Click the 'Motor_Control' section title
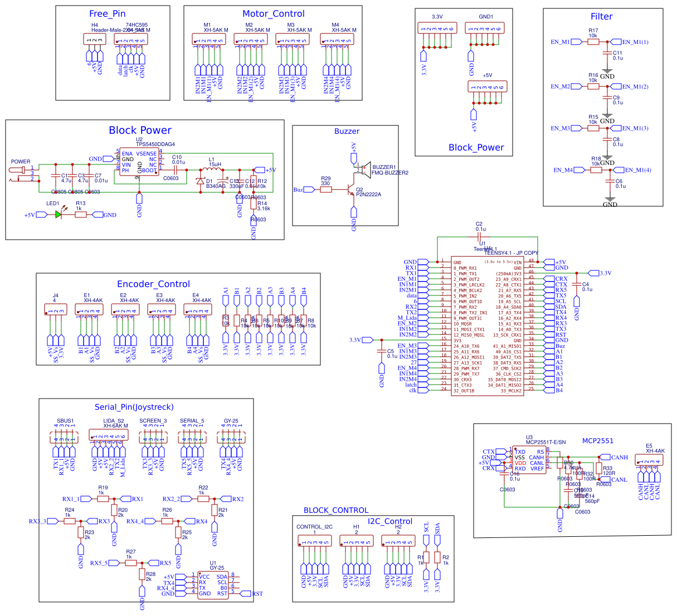Viewport: 677px width, 616px height. coord(274,14)
